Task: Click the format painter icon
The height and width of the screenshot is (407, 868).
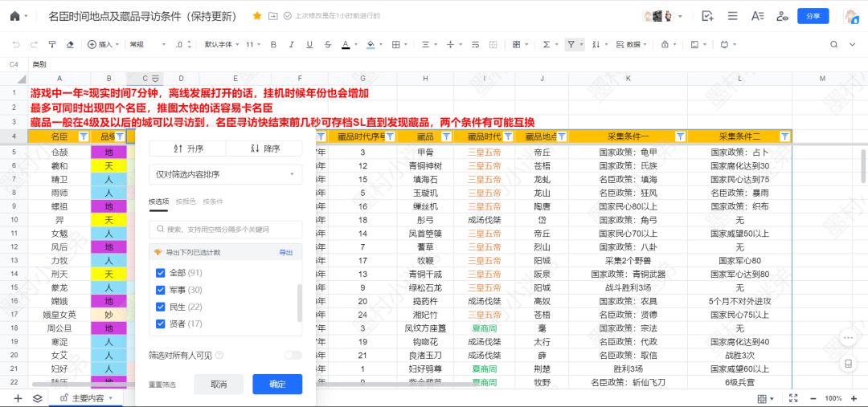Action: point(51,45)
